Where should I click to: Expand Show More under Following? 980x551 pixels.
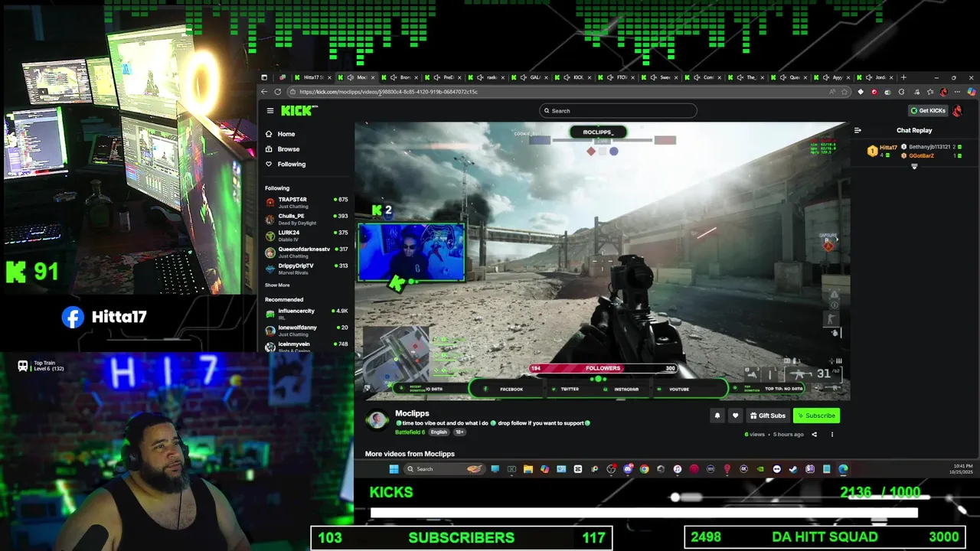point(277,285)
